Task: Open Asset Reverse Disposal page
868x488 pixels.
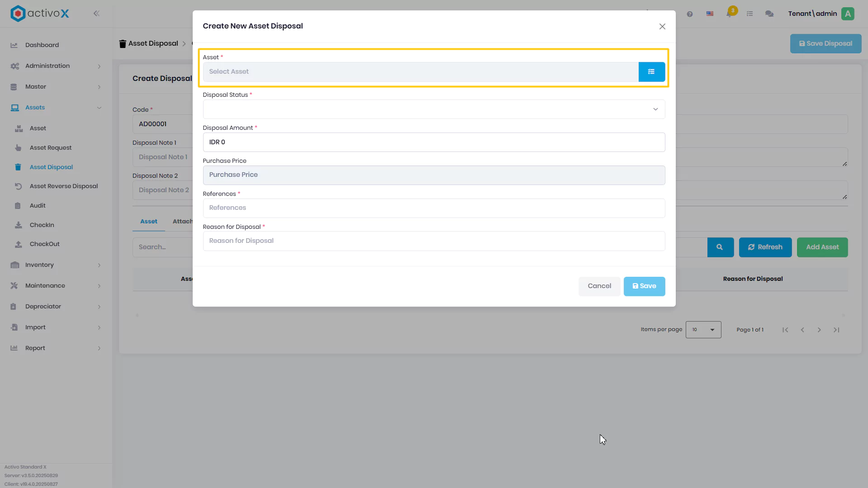Action: pyautogui.click(x=64, y=186)
